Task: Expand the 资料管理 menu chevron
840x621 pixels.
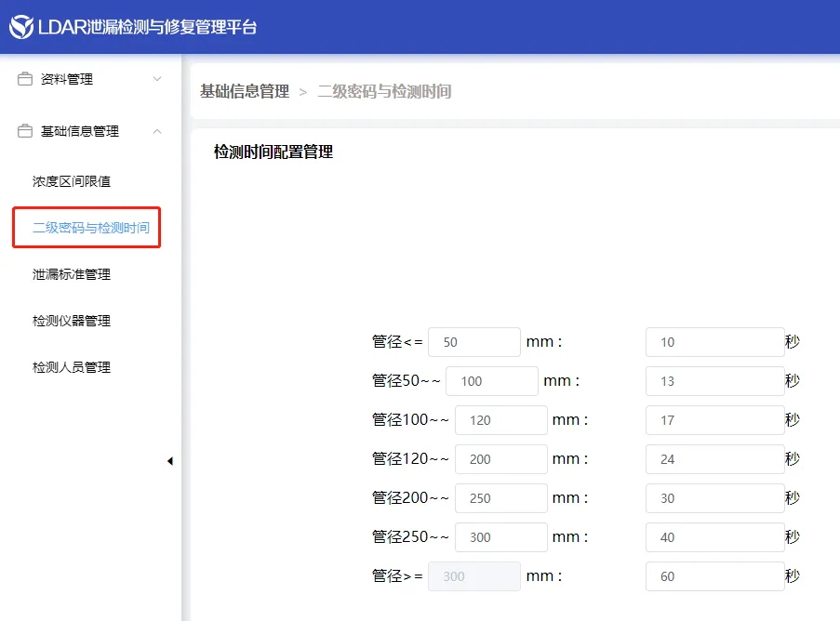Action: pyautogui.click(x=157, y=79)
